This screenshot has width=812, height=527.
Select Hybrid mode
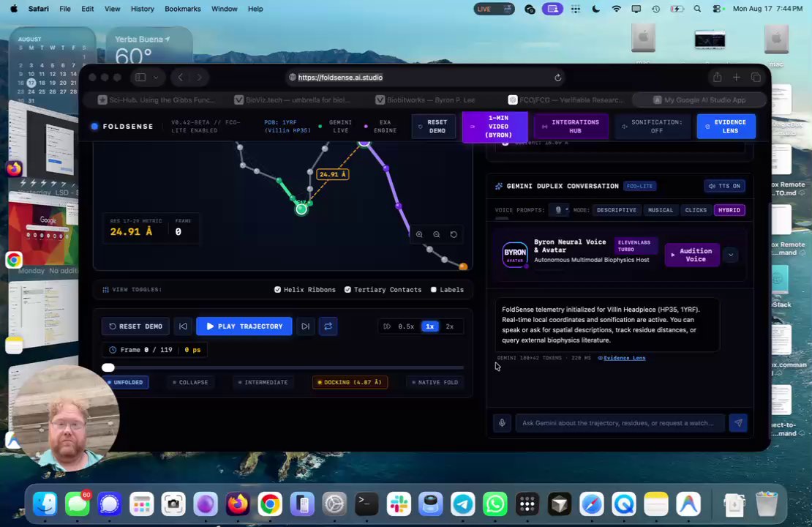point(729,210)
